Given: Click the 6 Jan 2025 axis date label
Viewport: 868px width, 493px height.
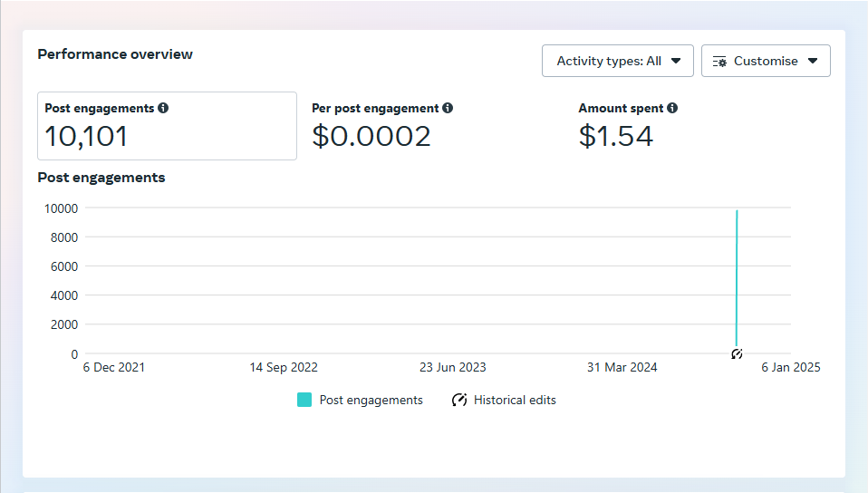Looking at the screenshot, I should pos(790,367).
